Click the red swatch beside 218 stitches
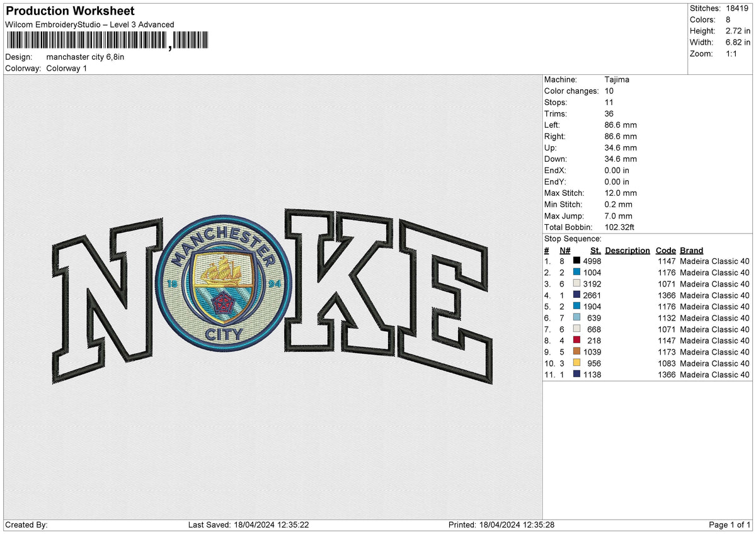The image size is (756, 534). click(576, 339)
